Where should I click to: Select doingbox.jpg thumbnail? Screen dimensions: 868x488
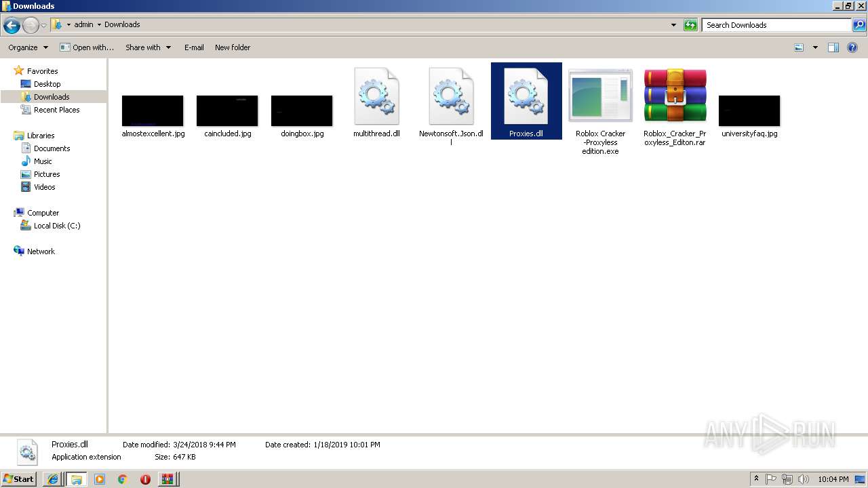[x=302, y=110]
